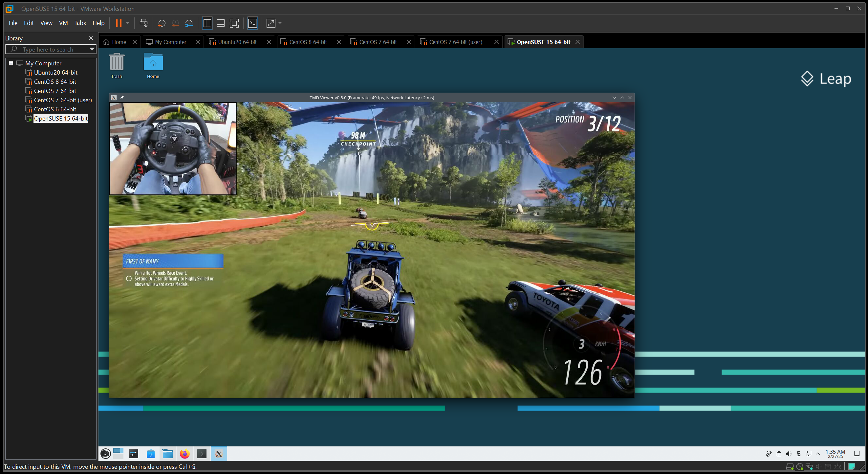Take a snapshot of this virtual machine
The height and width of the screenshot is (474, 868).
point(162,23)
